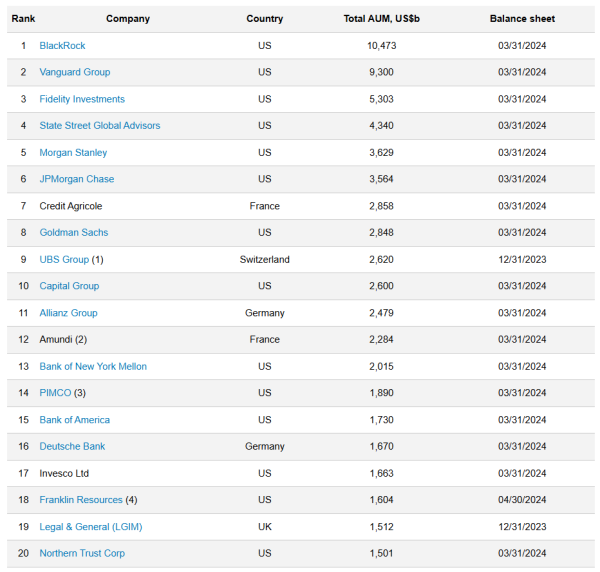Open the Franklin Resources link
The image size is (600, 572).
[x=81, y=500]
